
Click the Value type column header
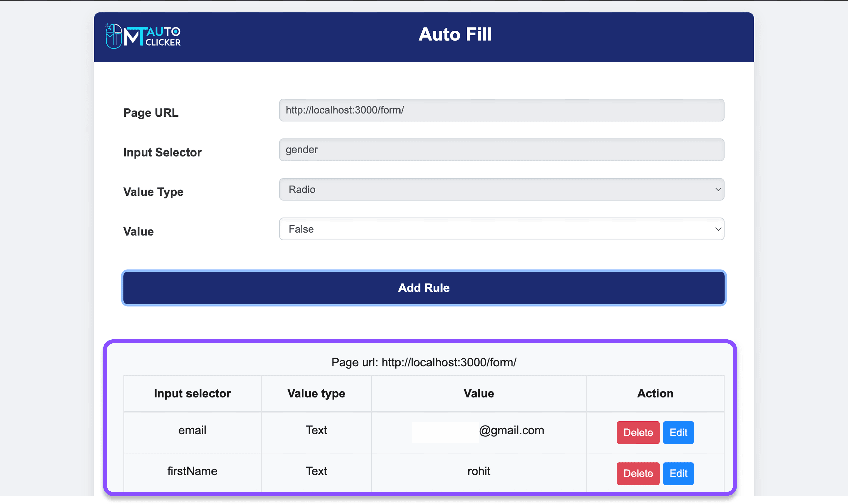click(x=316, y=393)
